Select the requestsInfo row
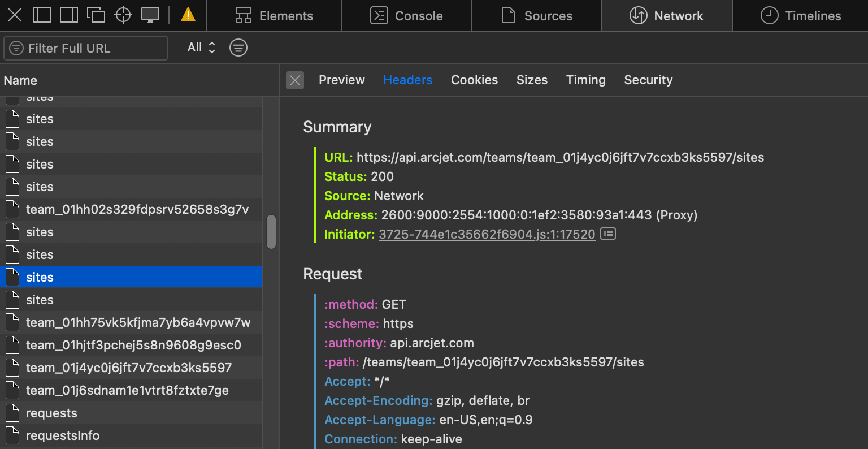 [x=131, y=435]
